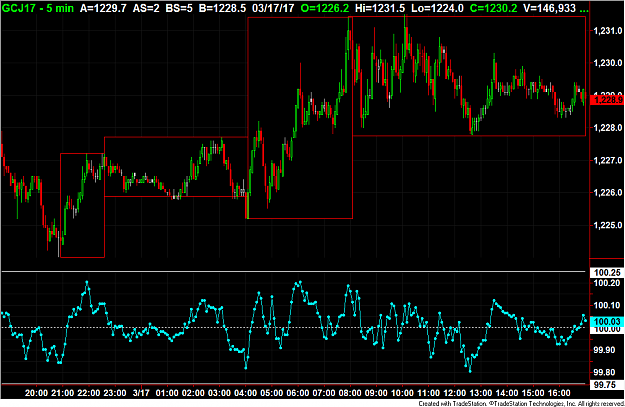Image resolution: width=625 pixels, height=407 pixels.
Task: Click the 1,230.0 price axis label
Action: (x=607, y=63)
